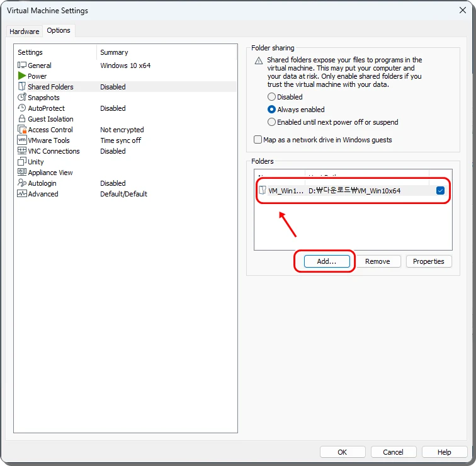This screenshot has height=466, width=476.
Task: Click the folder icon beside VM_Win1... entry
Action: pos(263,190)
